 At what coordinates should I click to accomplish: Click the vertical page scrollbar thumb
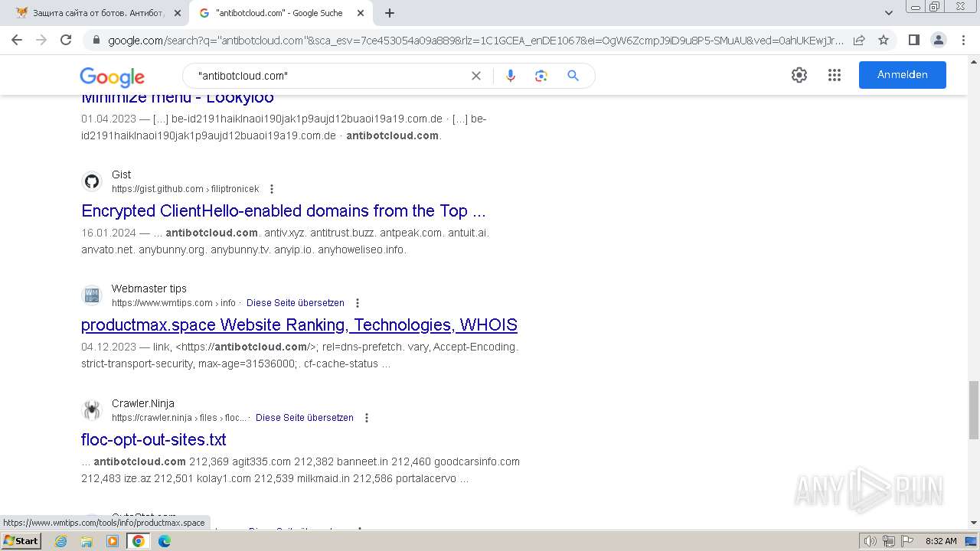click(973, 410)
